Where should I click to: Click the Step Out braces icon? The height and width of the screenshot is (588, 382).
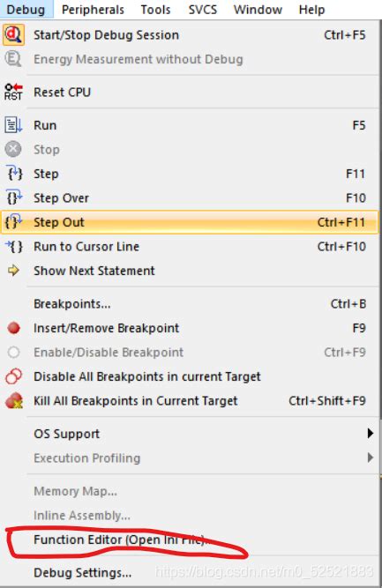13,222
